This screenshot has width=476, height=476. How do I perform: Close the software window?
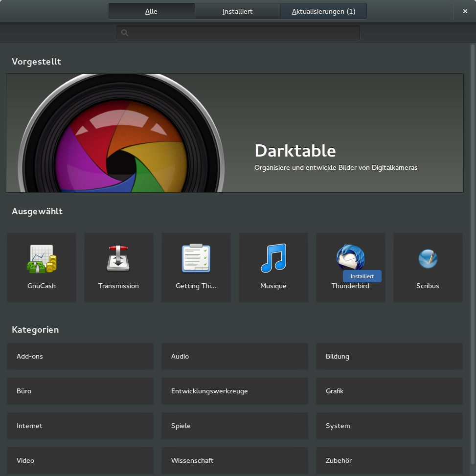click(x=465, y=11)
